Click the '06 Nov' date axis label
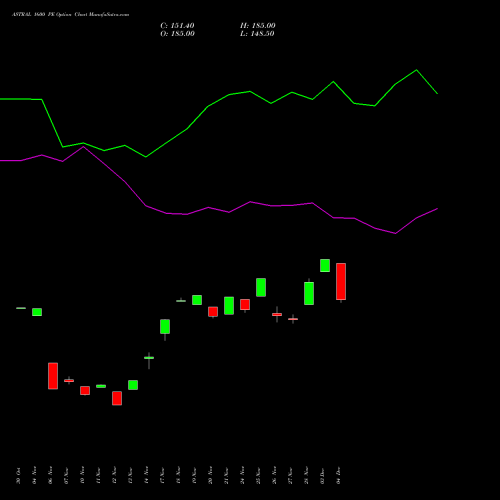The width and height of the screenshot is (500, 500). 50,475
